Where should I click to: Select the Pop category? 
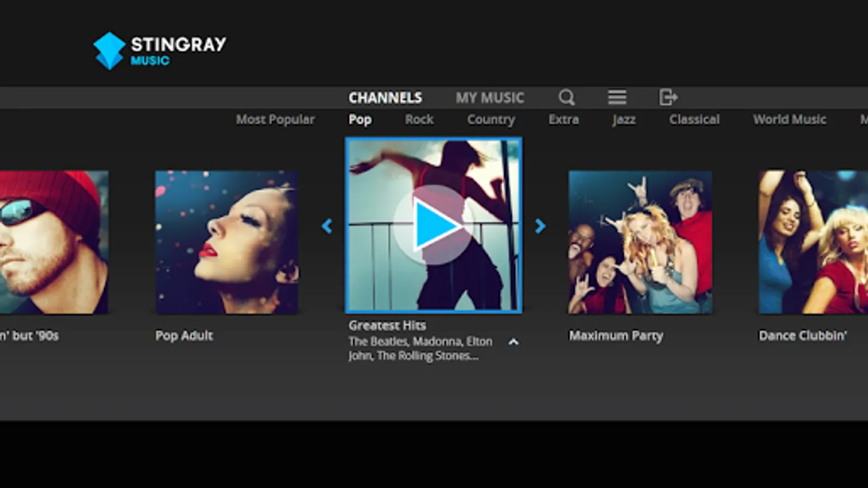360,119
